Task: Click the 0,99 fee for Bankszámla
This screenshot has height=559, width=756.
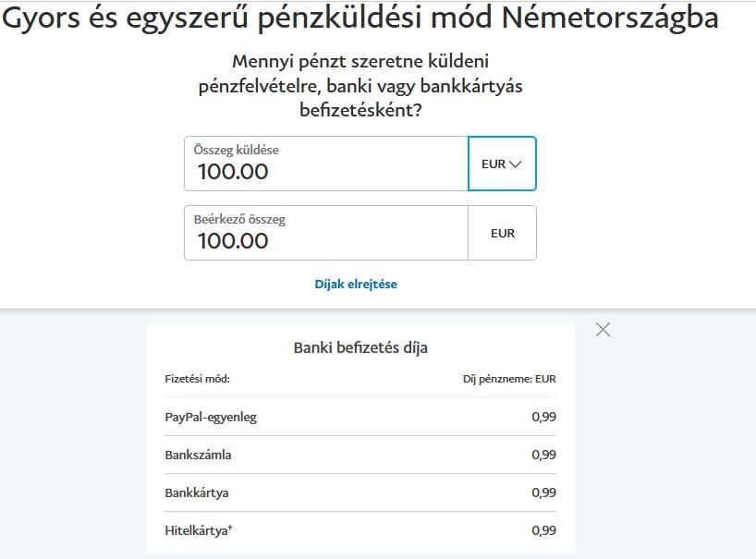Action: pyautogui.click(x=543, y=455)
